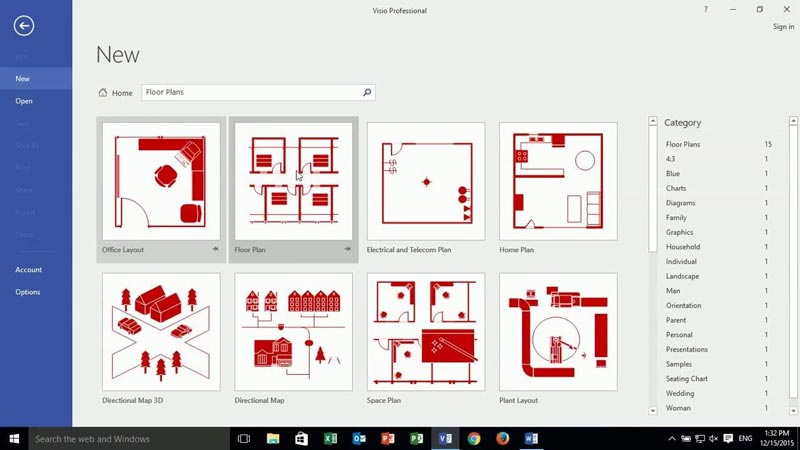
Task: Click the back arrow in backstage
Action: (24, 26)
